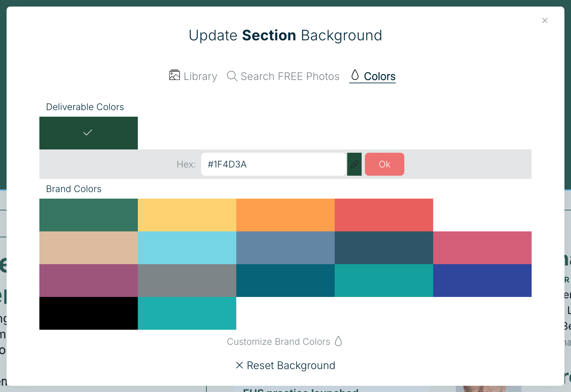Pick the medium green brand color
571x392 pixels.
point(89,215)
